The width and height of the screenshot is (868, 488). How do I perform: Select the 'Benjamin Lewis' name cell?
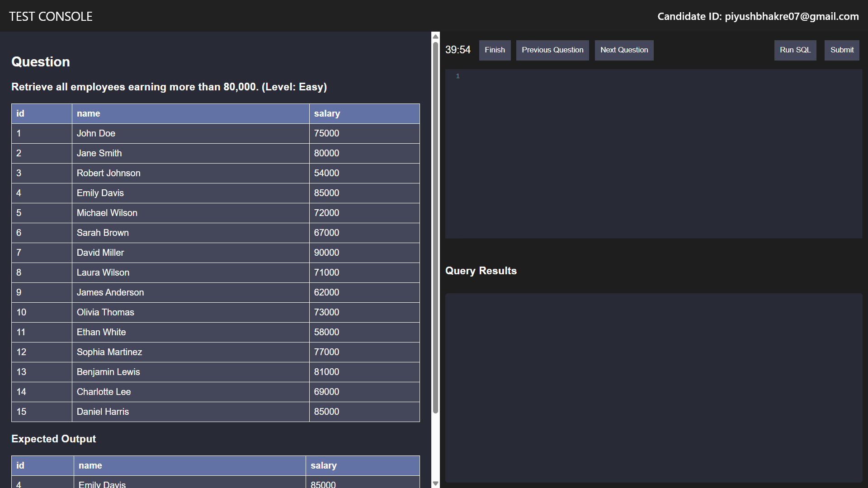[x=191, y=372]
